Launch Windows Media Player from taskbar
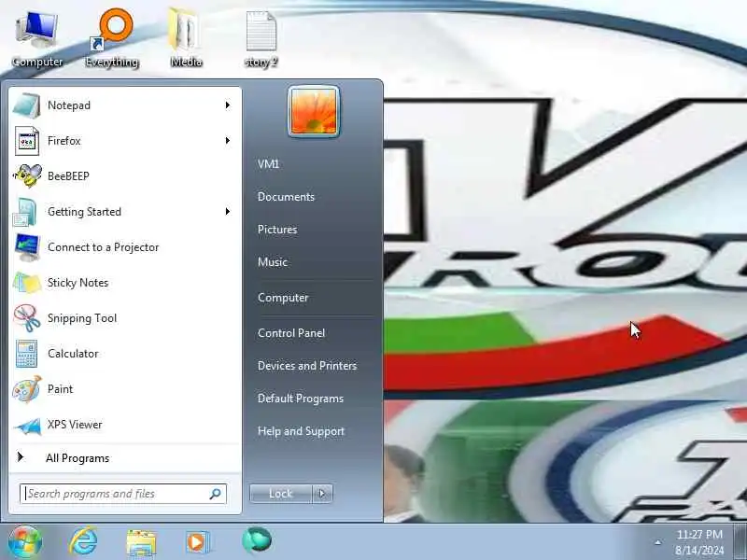The image size is (747, 560). [x=198, y=542]
